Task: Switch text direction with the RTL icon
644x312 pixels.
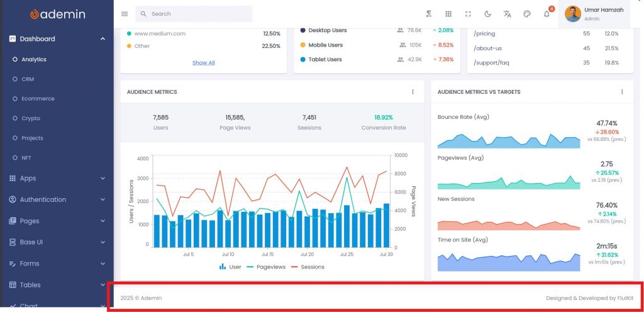Action: [x=428, y=14]
